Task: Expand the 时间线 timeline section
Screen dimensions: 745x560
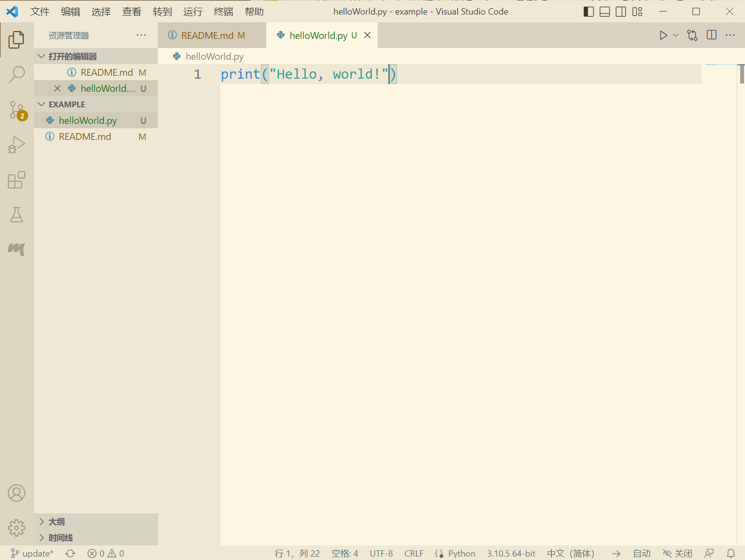Action: [96, 538]
